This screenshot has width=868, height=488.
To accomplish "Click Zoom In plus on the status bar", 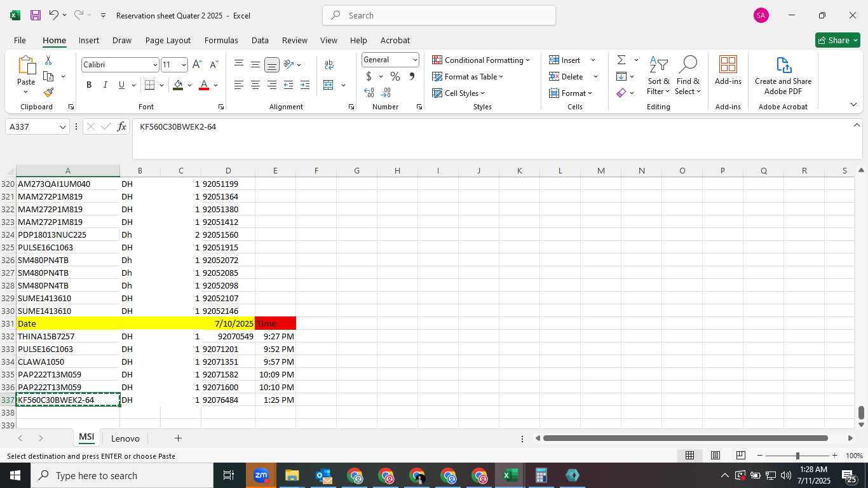I will 834,456.
